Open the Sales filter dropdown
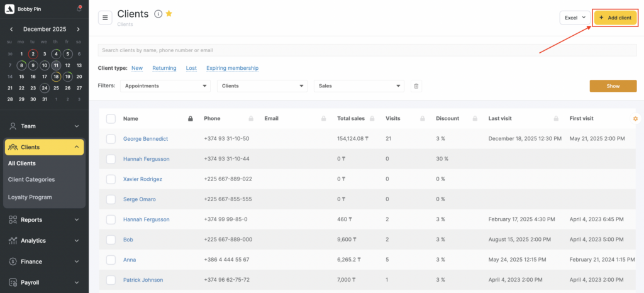 tap(358, 86)
